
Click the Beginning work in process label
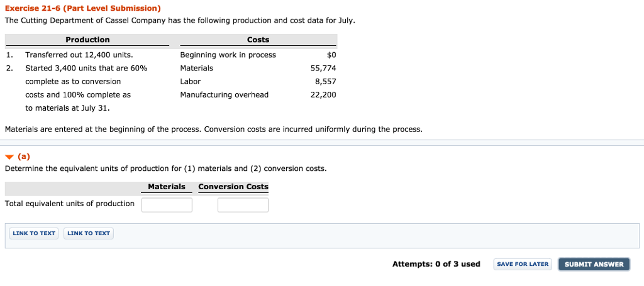coord(228,55)
